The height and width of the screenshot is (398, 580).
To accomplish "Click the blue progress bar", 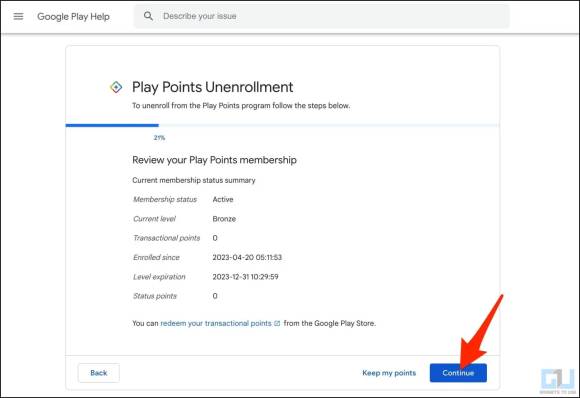I will (x=112, y=125).
